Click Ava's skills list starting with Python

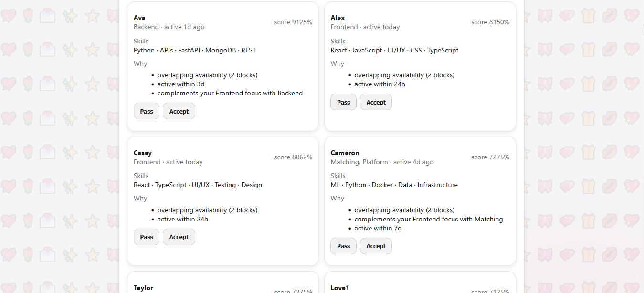tap(195, 50)
